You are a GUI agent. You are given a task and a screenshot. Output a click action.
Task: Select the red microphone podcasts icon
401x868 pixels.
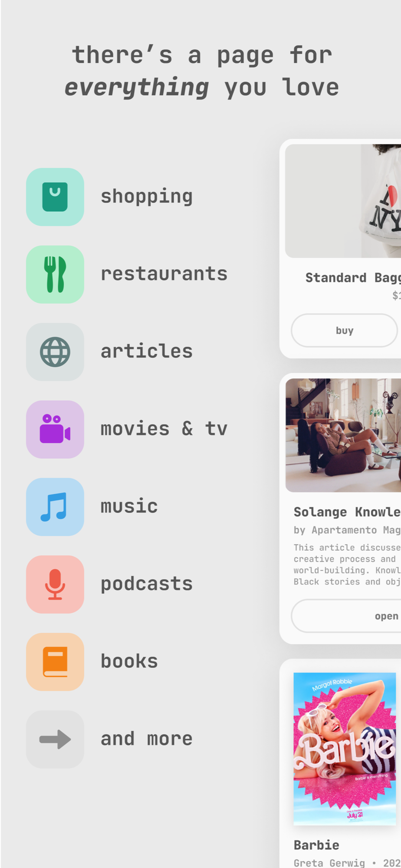55,584
